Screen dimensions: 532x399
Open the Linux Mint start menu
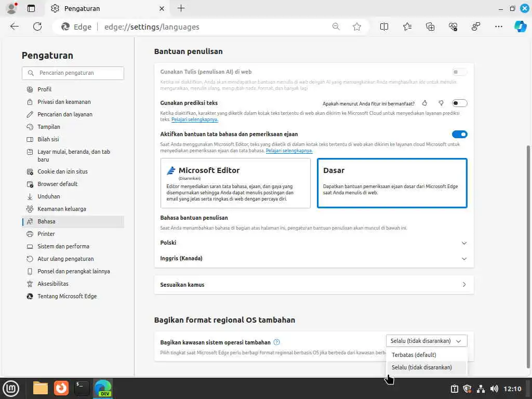[x=11, y=388]
